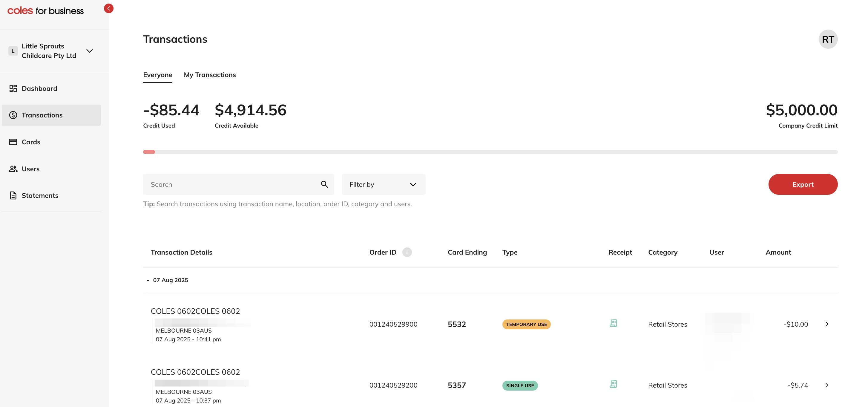Image resolution: width=868 pixels, height=407 pixels.
Task: Open receipt for the -$5.74 transaction
Action: (613, 384)
